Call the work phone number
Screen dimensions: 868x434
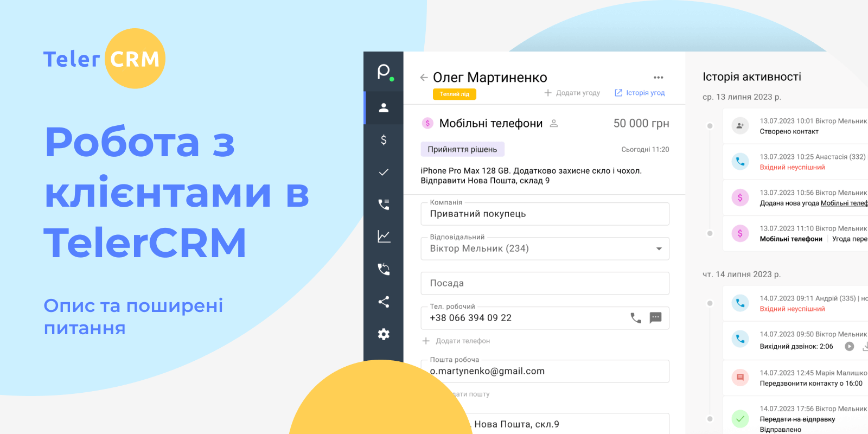tap(636, 318)
